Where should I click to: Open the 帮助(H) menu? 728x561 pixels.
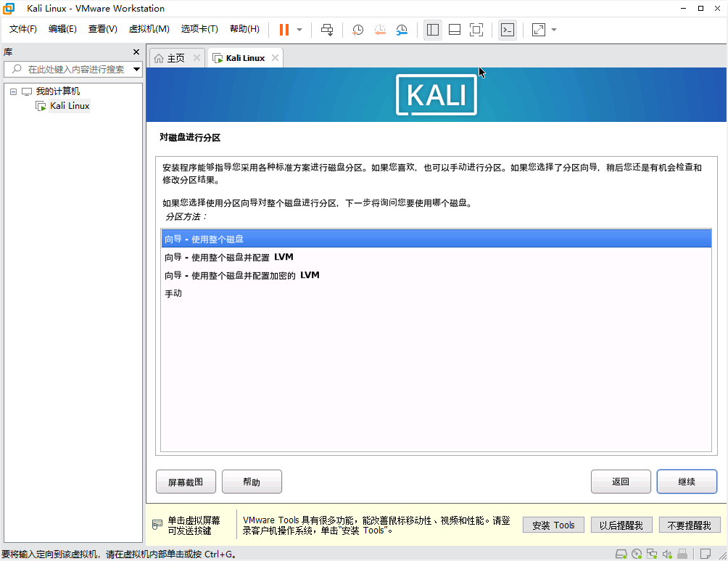[x=244, y=29]
